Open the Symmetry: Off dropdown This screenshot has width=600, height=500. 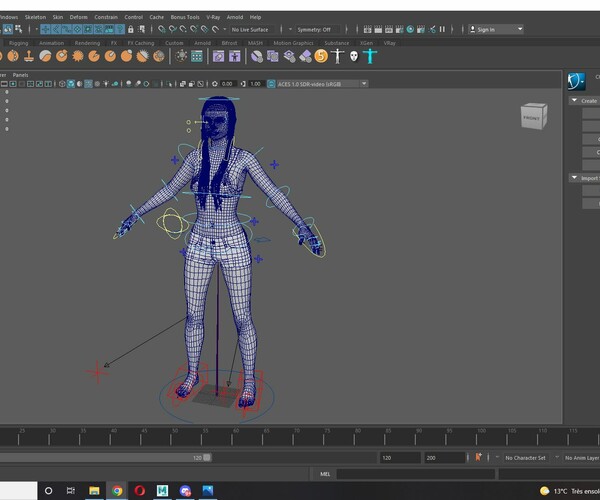tap(318, 29)
